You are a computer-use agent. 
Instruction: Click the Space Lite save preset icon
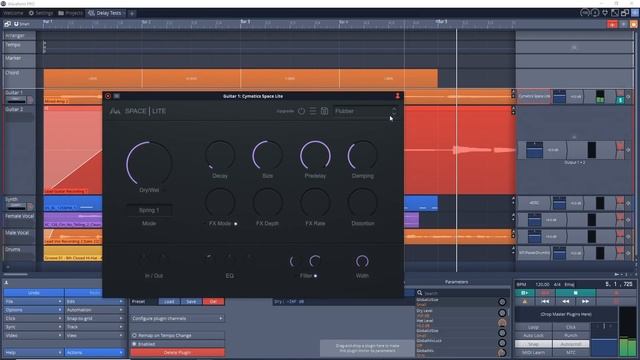click(x=324, y=111)
